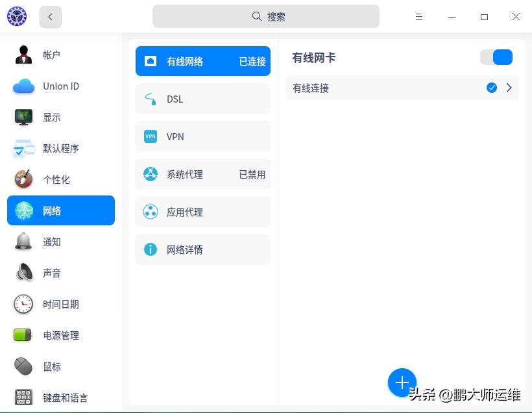Open 时间日期 (Date & Time) clock icon

(23, 304)
